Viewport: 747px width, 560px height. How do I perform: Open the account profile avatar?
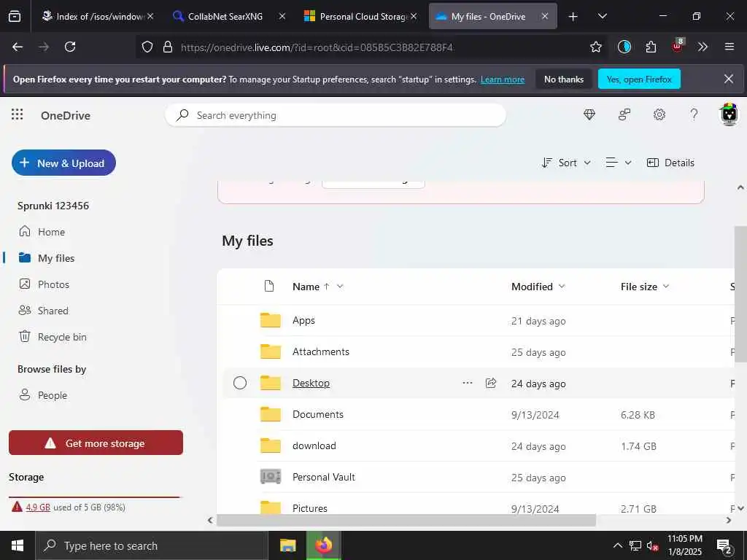click(729, 114)
